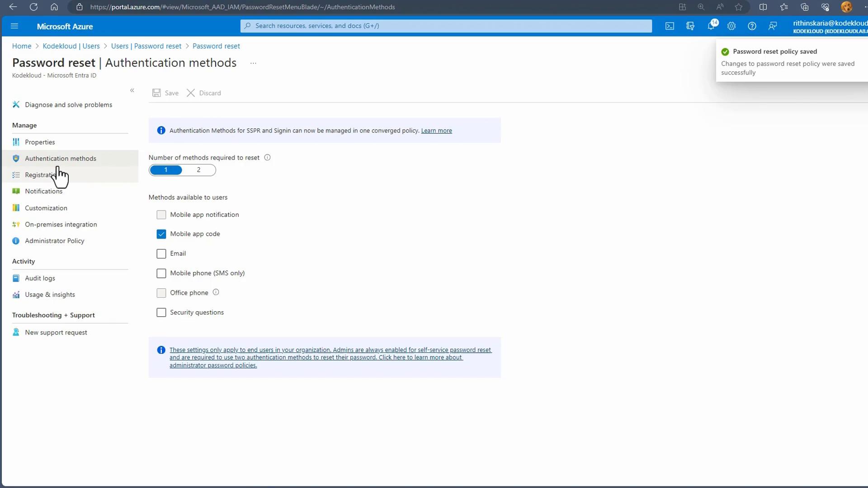Open the feedback icon in header
868x488 pixels.
[x=773, y=26]
